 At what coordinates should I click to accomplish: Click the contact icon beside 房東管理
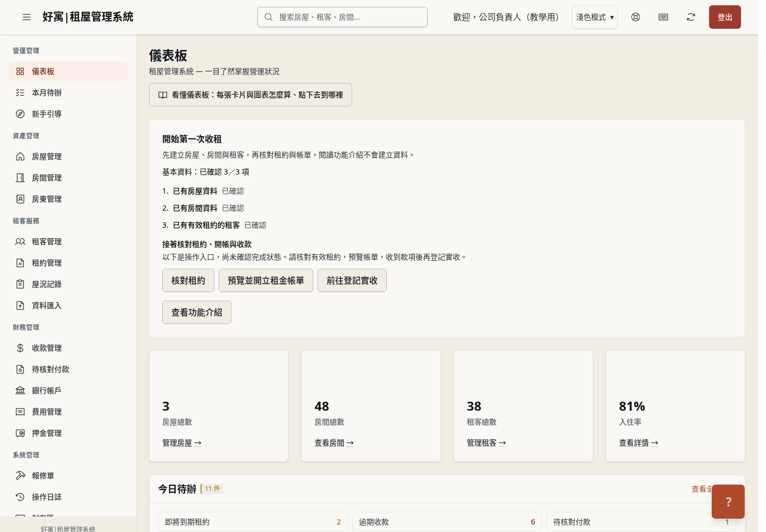(20, 199)
